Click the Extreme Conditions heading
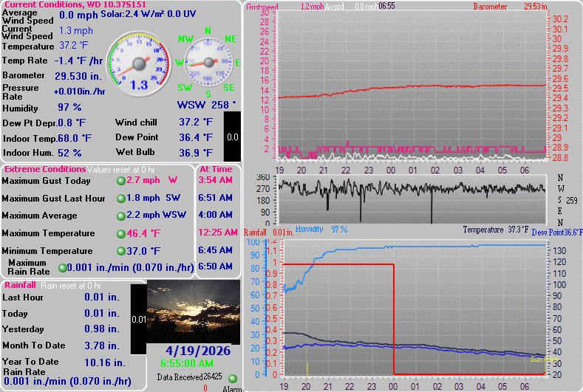The height and width of the screenshot is (392, 583). point(44,169)
